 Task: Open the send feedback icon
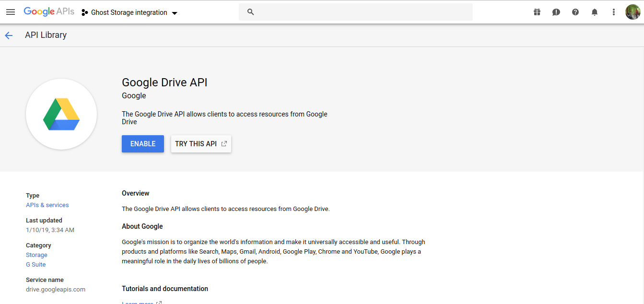pyautogui.click(x=556, y=12)
